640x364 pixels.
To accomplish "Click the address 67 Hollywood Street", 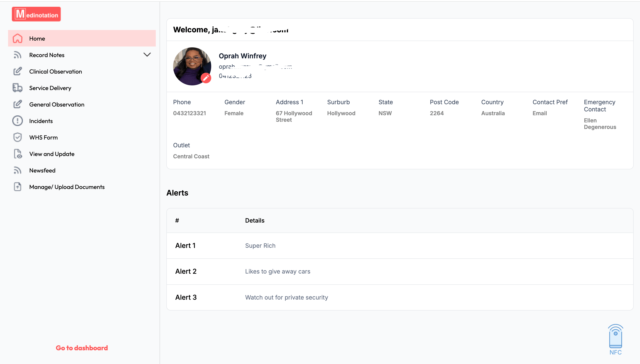I will click(x=294, y=116).
